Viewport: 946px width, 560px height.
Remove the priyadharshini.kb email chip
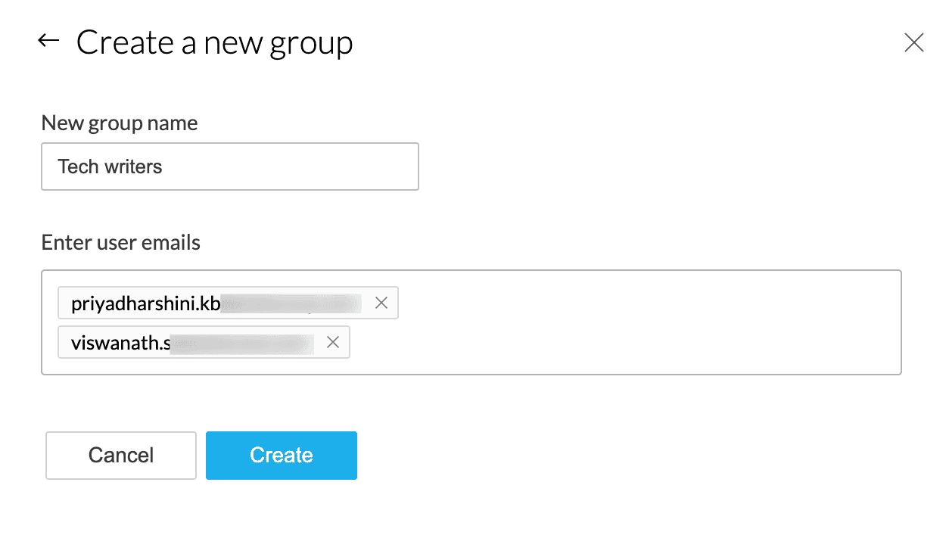(381, 303)
